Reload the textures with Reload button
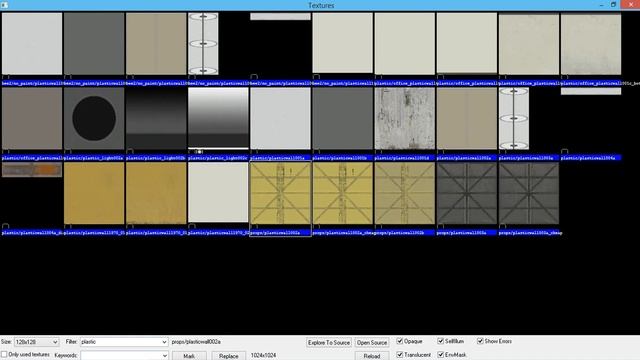The image size is (640, 360). pyautogui.click(x=372, y=356)
